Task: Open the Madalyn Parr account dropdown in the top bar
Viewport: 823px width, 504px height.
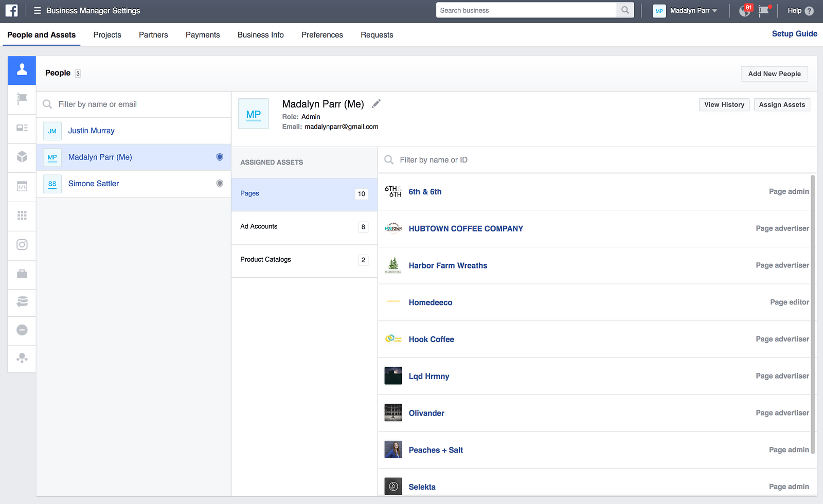Action: point(685,10)
